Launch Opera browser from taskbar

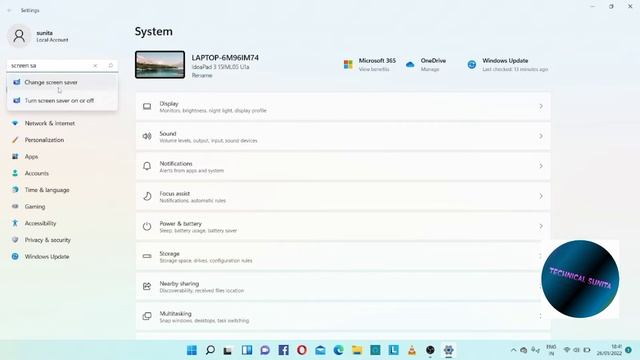tap(302, 350)
